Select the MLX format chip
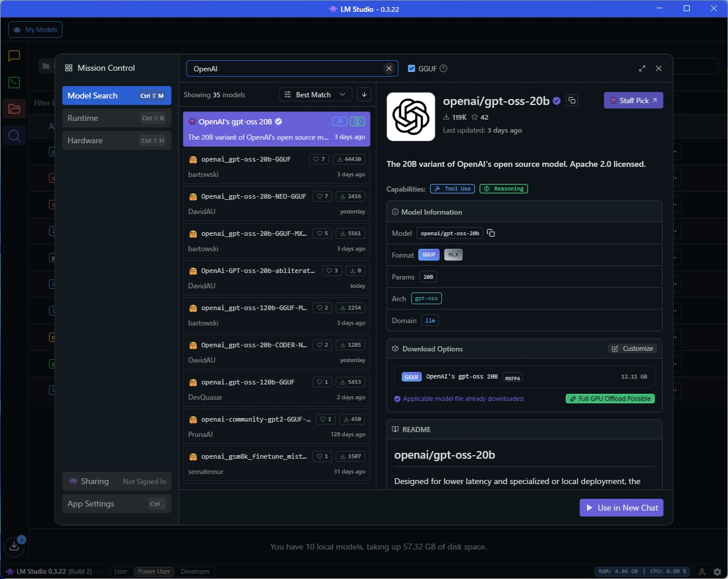This screenshot has height=579, width=728. [453, 255]
